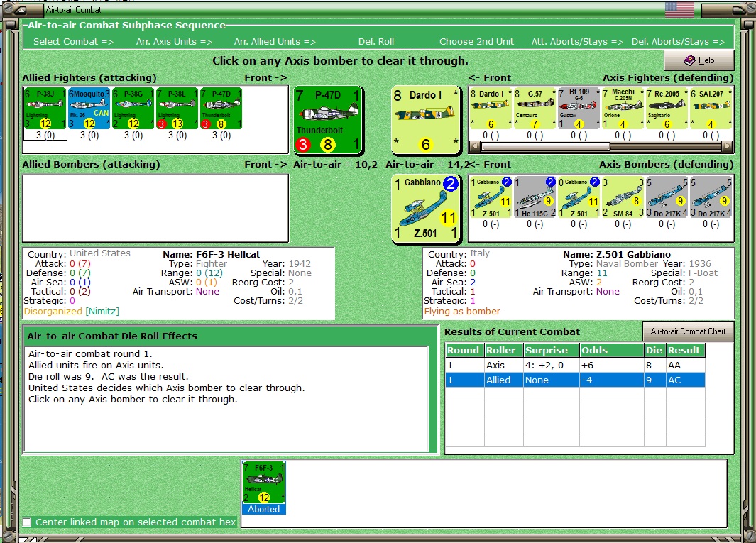This screenshot has width=756, height=543.
Task: Select the SAI.207 fighter counter
Action: (x=711, y=109)
